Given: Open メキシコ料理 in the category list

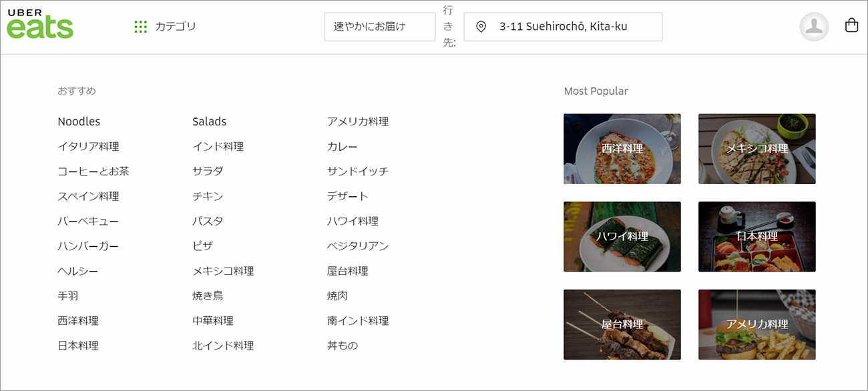Looking at the screenshot, I should point(223,271).
